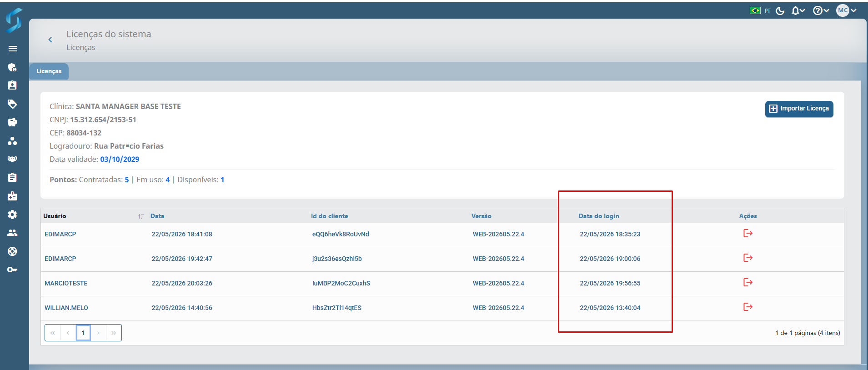Screen dimensions: 868x370
Task: Log out EDIMARCP session at 19:42:47
Action: coord(748,258)
